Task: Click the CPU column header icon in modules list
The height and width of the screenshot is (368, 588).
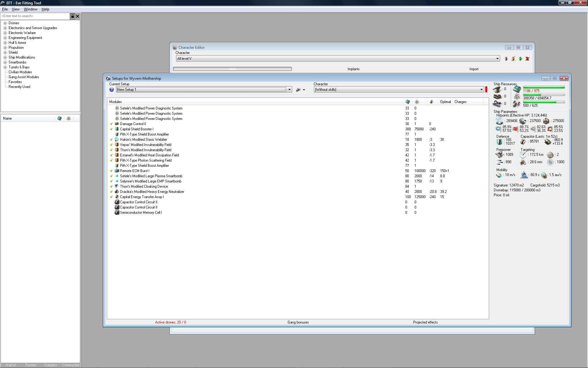Action: point(407,102)
